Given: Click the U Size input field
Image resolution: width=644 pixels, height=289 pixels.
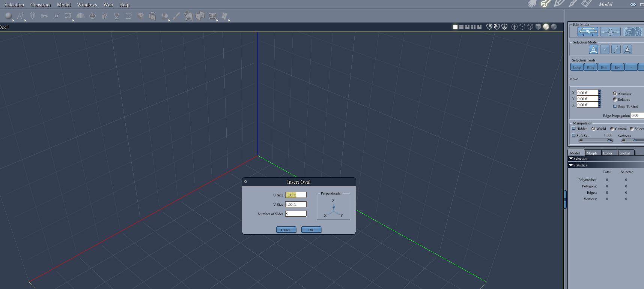Looking at the screenshot, I should pos(296,195).
